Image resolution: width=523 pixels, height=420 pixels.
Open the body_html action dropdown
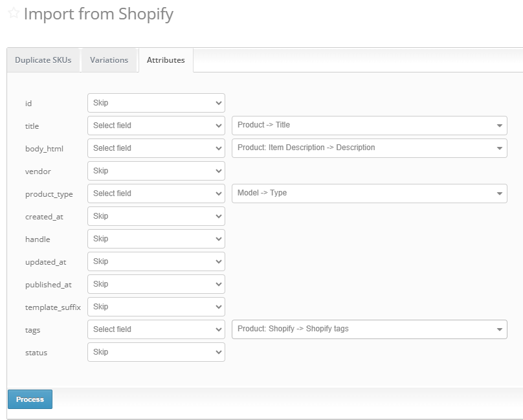coord(156,148)
